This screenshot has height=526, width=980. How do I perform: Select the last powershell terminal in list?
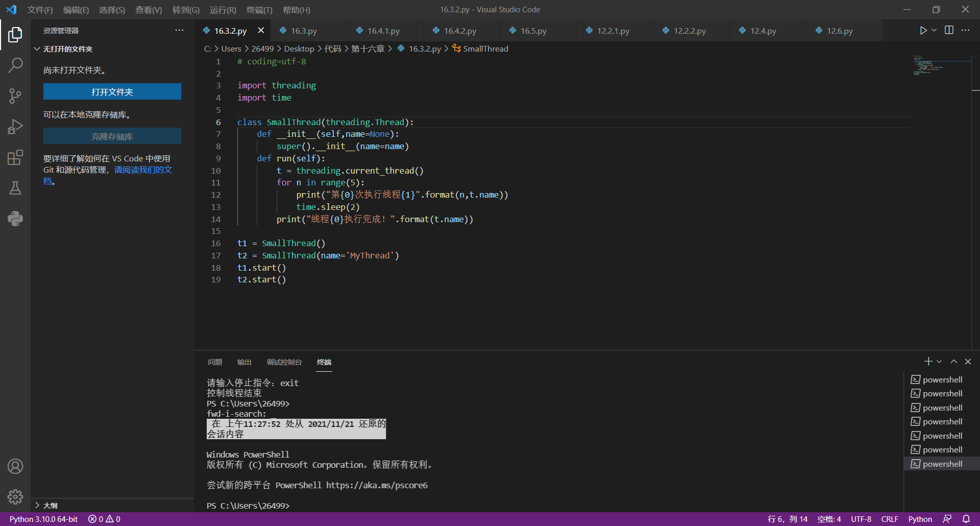(942, 464)
